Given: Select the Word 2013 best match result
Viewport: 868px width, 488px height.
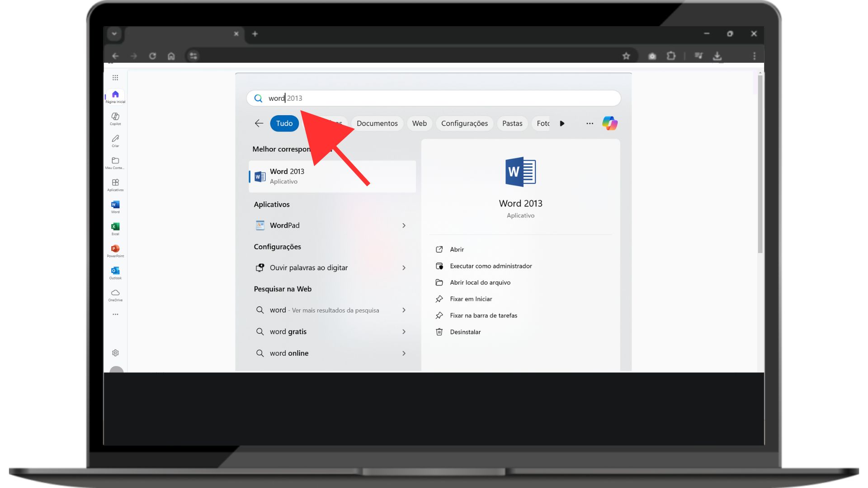Looking at the screenshot, I should pyautogui.click(x=332, y=176).
